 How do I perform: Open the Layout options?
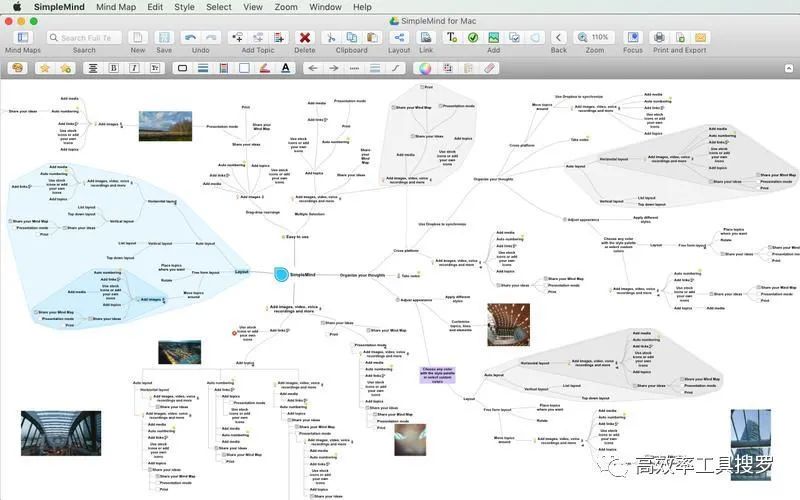coord(399,37)
